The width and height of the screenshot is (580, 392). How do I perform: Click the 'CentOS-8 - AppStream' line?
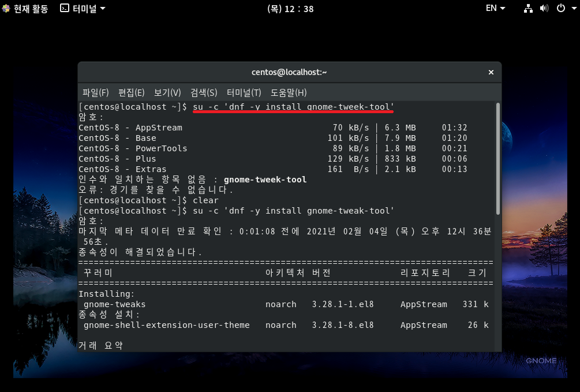tap(272, 128)
